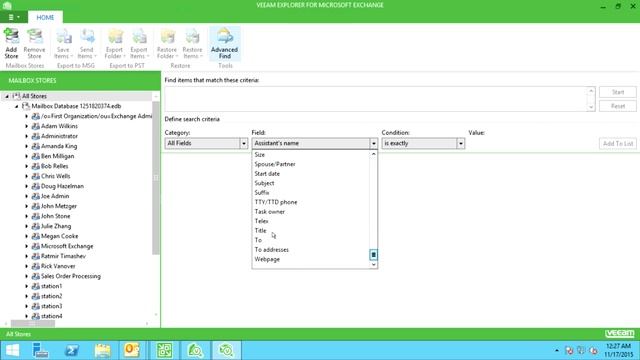Open the Advanced Find tool
640x360 pixels.
point(224,43)
